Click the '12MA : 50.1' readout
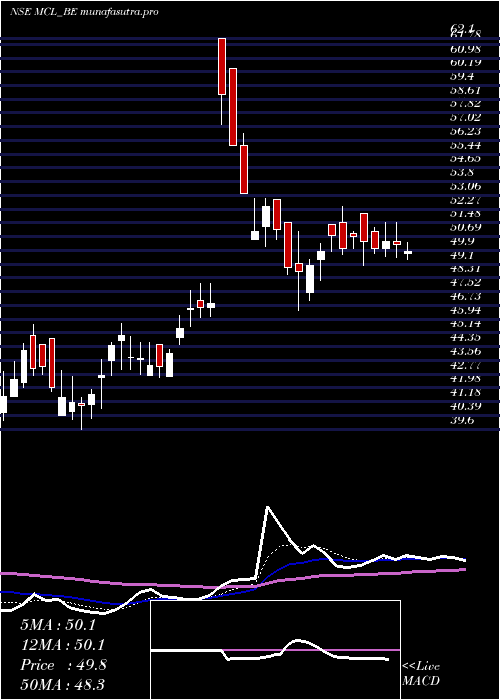This screenshot has width=500, height=700. coord(62,645)
